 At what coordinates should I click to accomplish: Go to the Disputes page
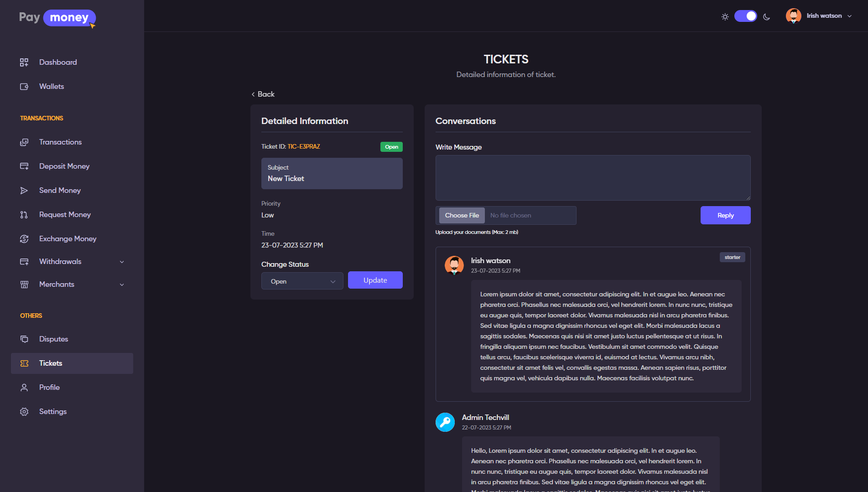pos(53,339)
